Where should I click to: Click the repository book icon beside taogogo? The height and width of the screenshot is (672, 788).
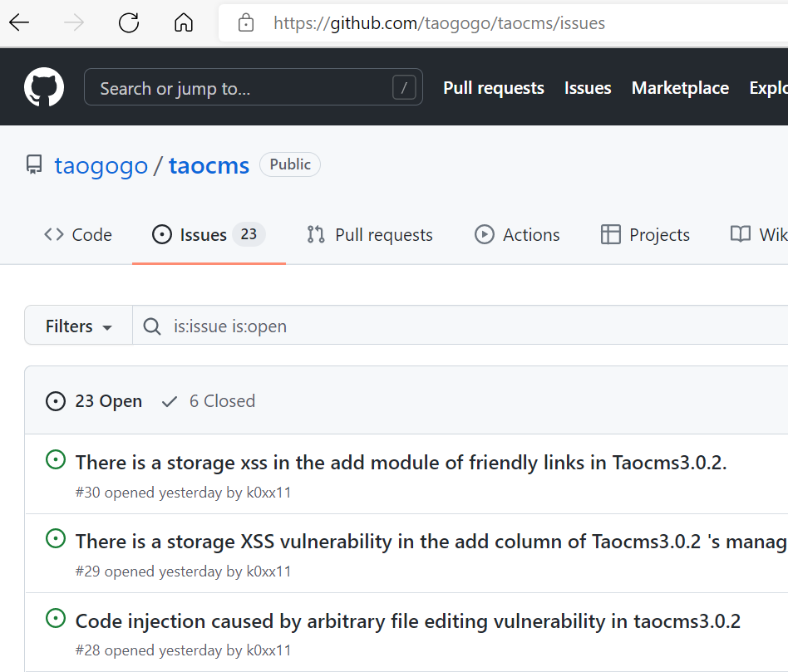(34, 165)
